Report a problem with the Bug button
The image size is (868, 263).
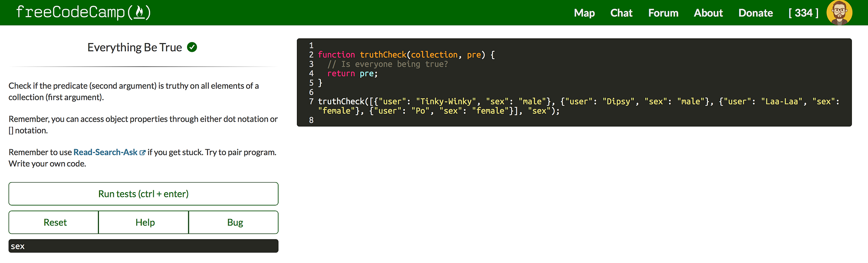233,222
